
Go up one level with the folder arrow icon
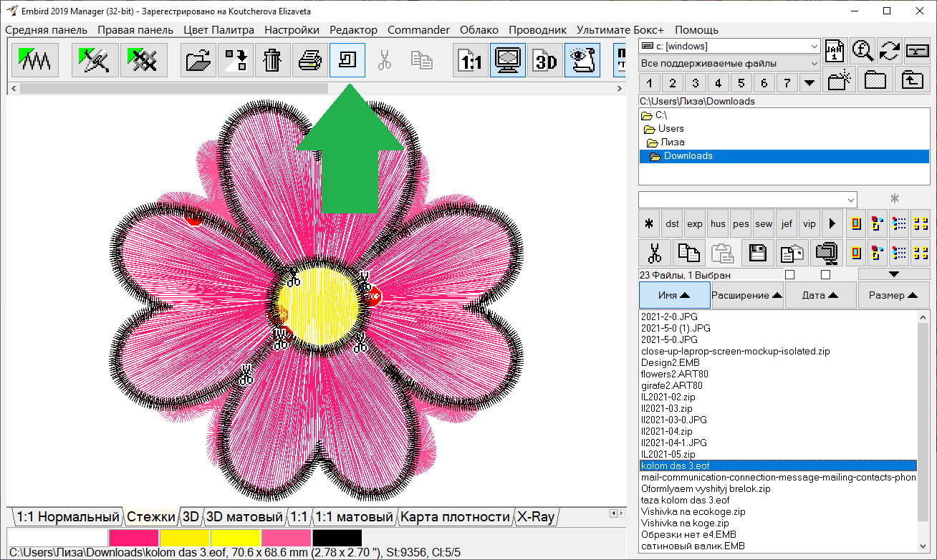(x=912, y=80)
